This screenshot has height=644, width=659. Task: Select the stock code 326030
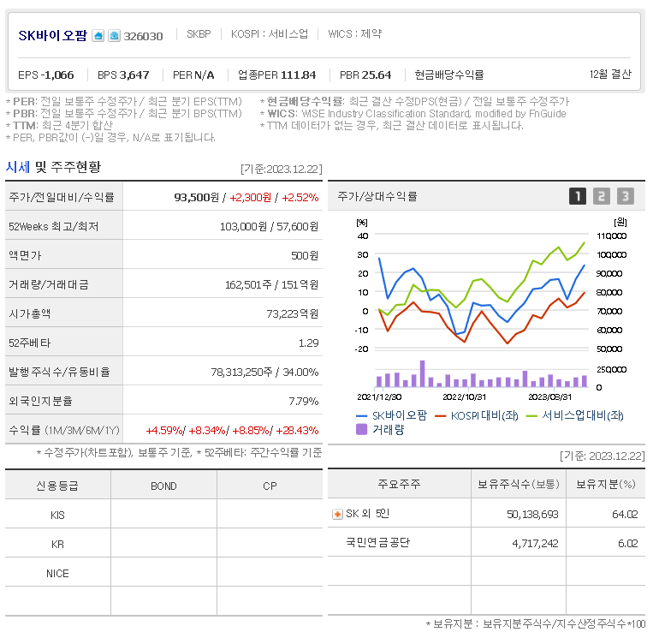pos(143,37)
